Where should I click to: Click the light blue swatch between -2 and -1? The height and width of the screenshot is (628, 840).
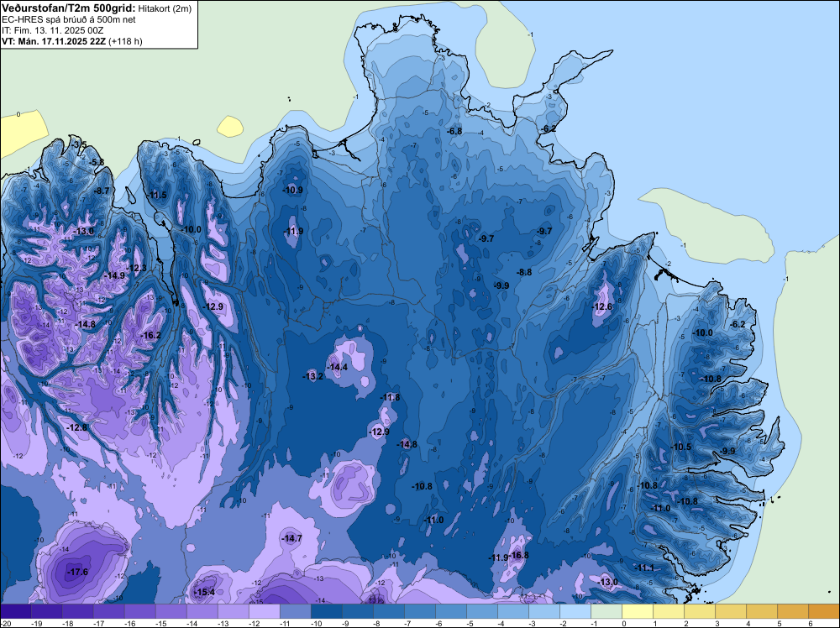(x=576, y=611)
